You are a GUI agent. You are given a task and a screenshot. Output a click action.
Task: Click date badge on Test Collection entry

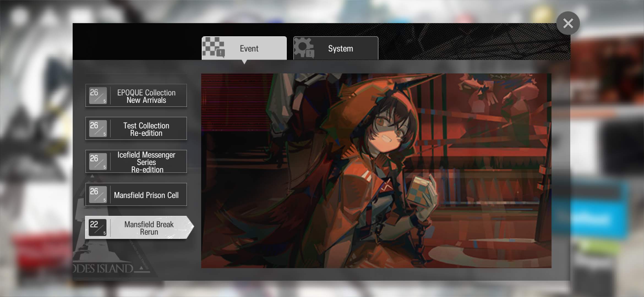coord(98,129)
